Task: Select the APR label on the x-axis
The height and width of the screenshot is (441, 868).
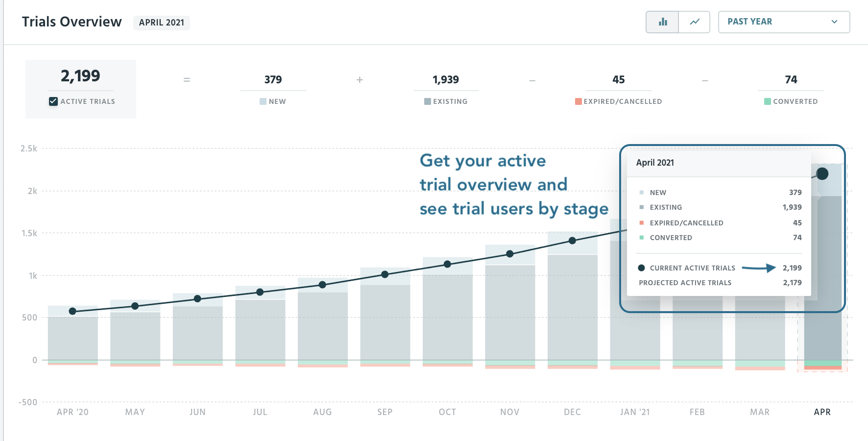Action: (x=822, y=412)
